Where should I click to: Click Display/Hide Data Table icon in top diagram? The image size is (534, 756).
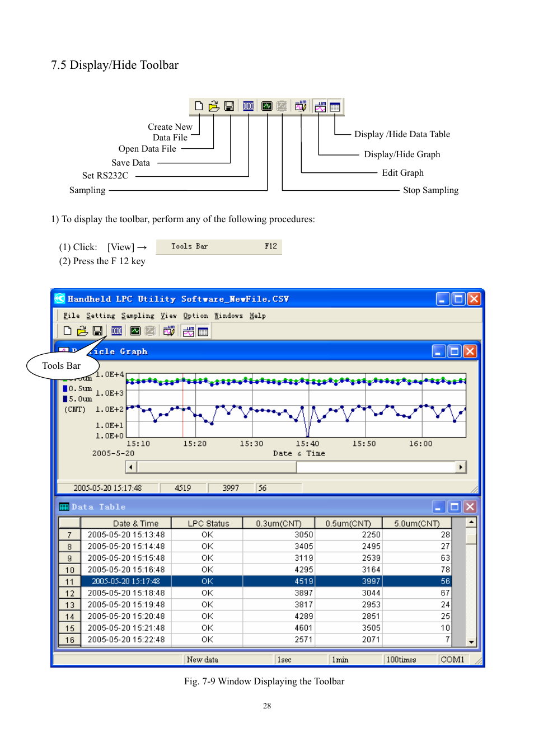335,106
